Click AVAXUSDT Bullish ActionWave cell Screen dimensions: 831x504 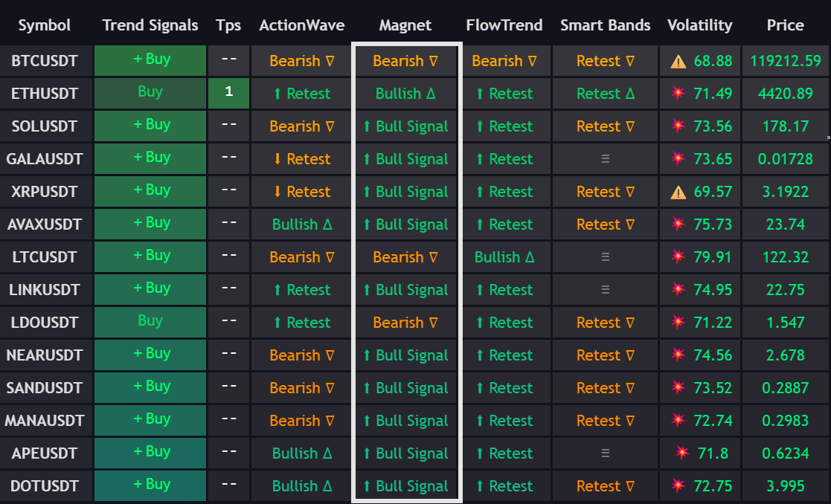point(302,224)
